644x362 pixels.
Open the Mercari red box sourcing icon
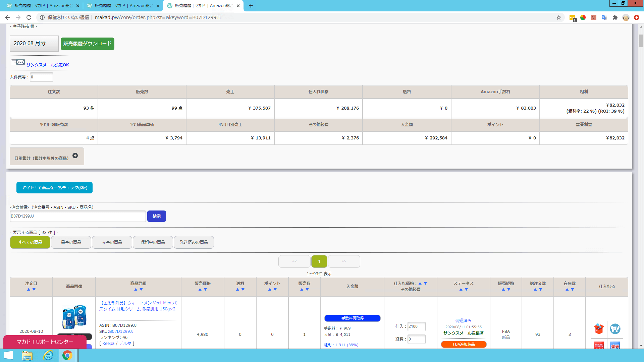click(599, 329)
